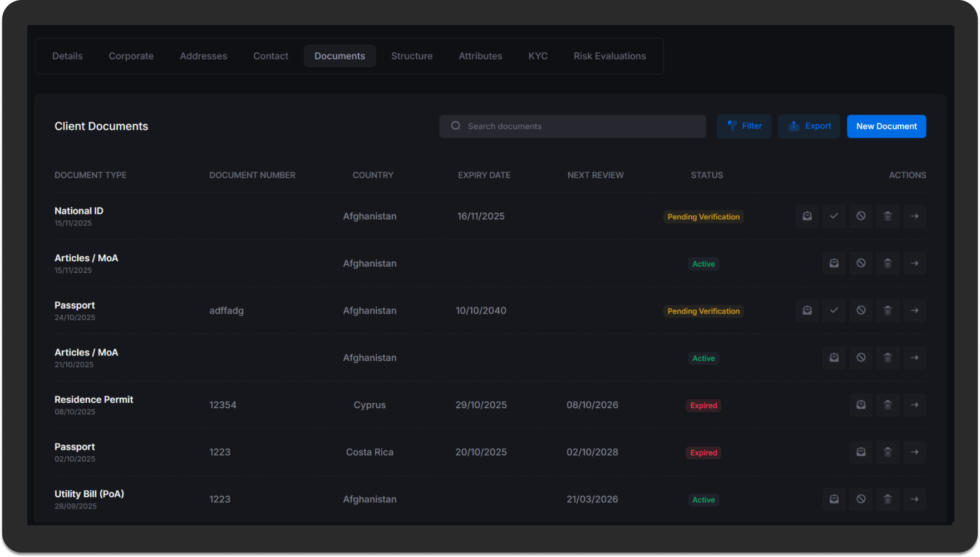This screenshot has height=557, width=980.
Task: Open the envelope icon on the Passport row
Action: click(x=807, y=310)
